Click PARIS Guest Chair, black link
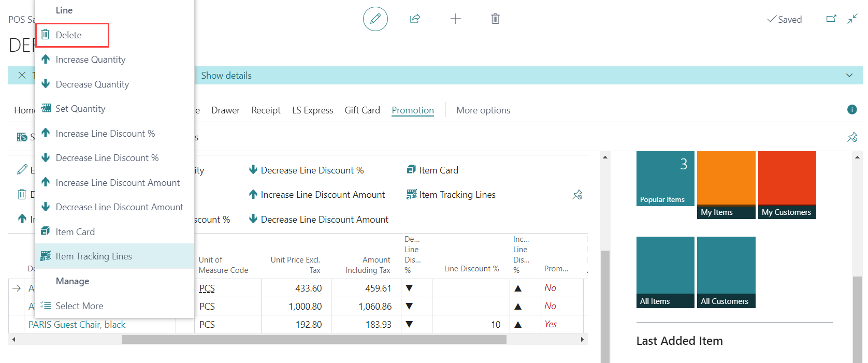Viewport: 868px width, 363px height. [77, 325]
